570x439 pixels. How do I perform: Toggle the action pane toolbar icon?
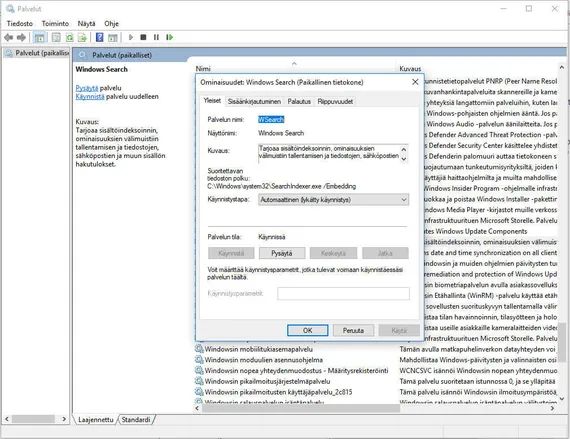[113, 37]
